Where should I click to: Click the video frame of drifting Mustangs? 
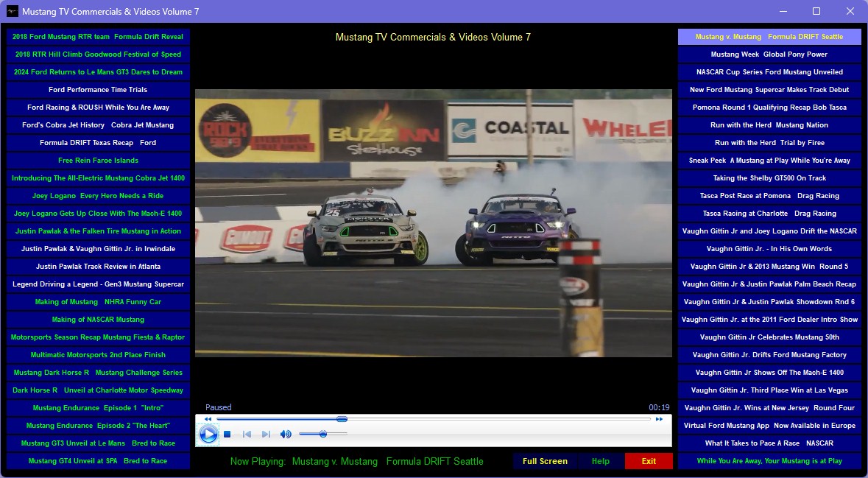coord(434,223)
